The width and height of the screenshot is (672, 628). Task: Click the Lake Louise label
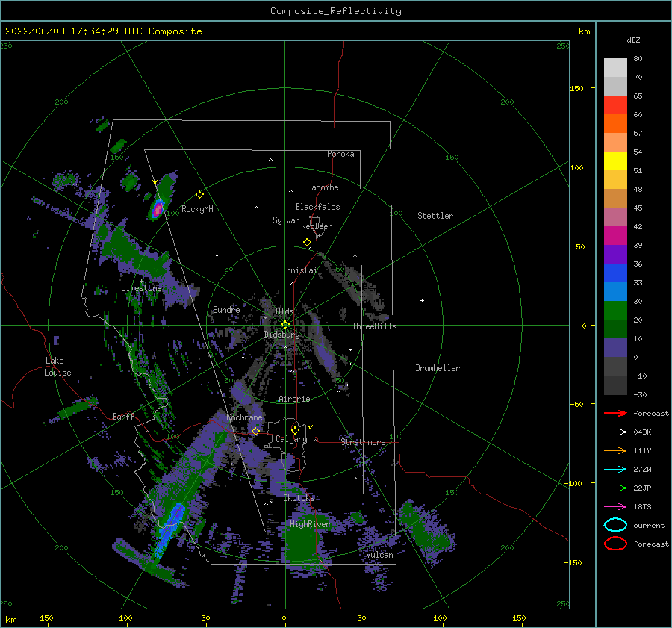(57, 367)
